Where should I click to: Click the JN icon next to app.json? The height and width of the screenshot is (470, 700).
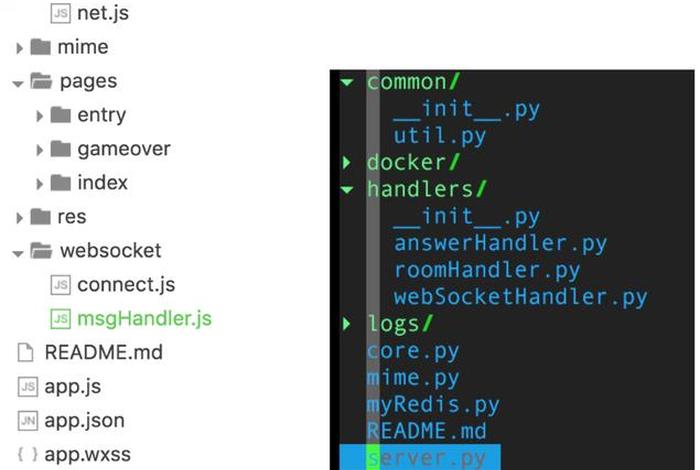coord(26,421)
